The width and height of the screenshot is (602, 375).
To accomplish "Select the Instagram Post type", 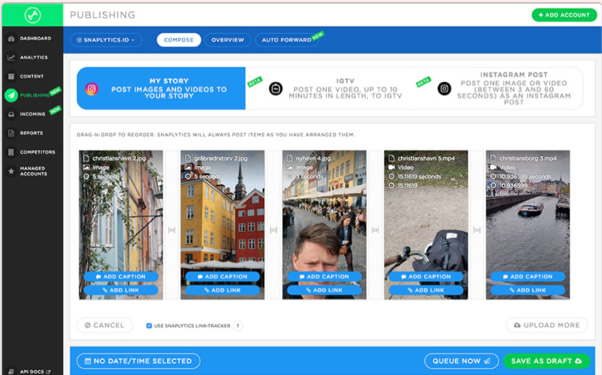I will pyautogui.click(x=499, y=88).
